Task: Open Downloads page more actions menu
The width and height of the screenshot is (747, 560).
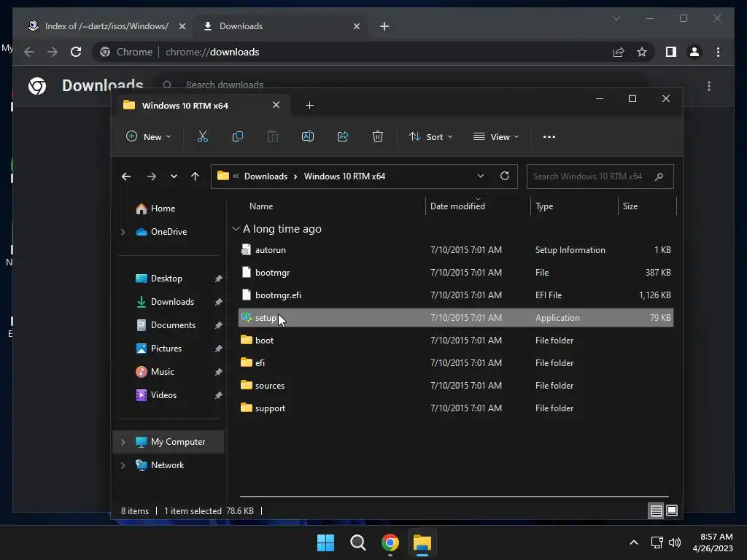Action: (709, 86)
